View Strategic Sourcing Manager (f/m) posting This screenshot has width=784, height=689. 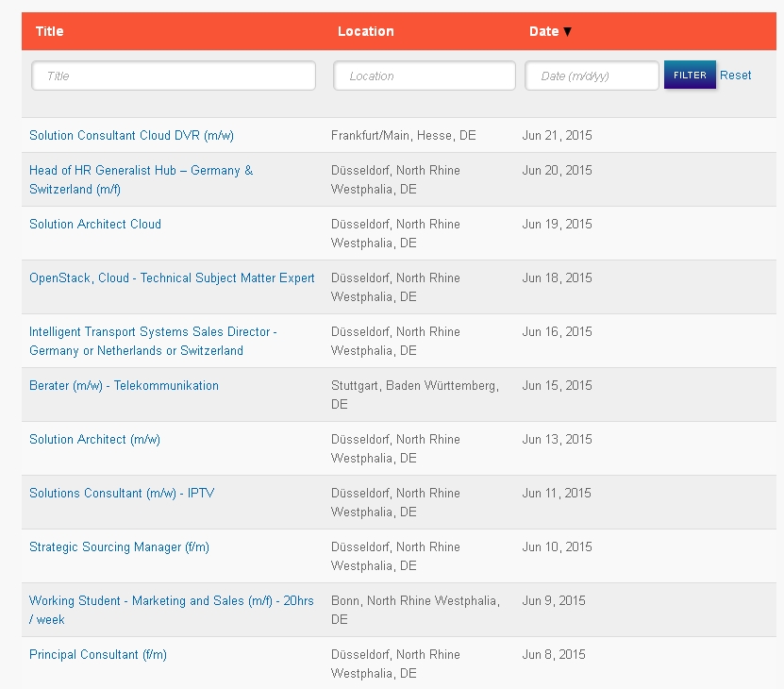pyautogui.click(x=119, y=546)
